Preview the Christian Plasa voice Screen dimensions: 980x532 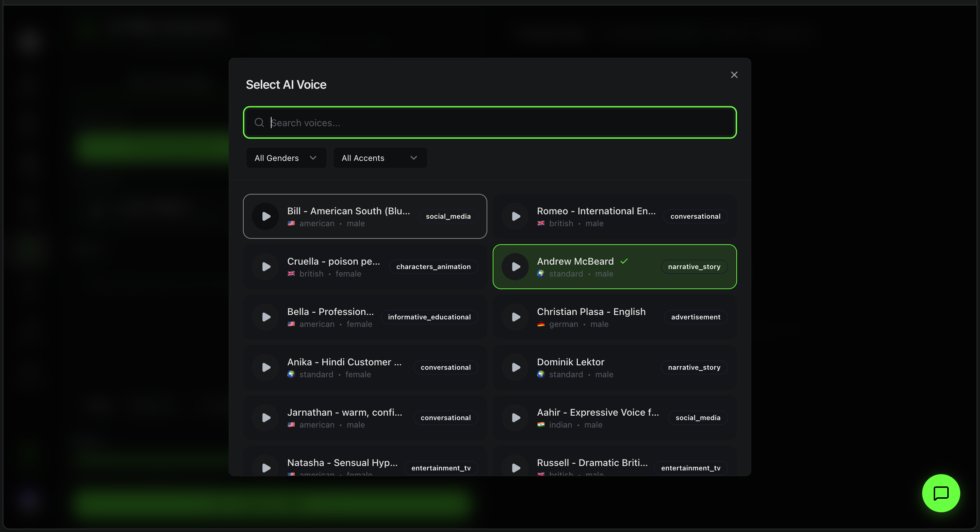pyautogui.click(x=515, y=317)
